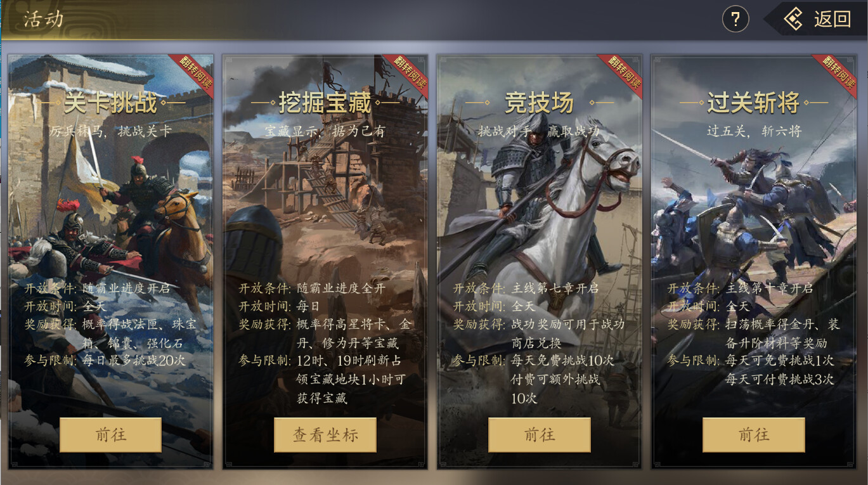Flip the 竞技场 card via 翻转阅读 ribbon
Image resolution: width=868 pixels, height=485 pixels.
[x=622, y=74]
